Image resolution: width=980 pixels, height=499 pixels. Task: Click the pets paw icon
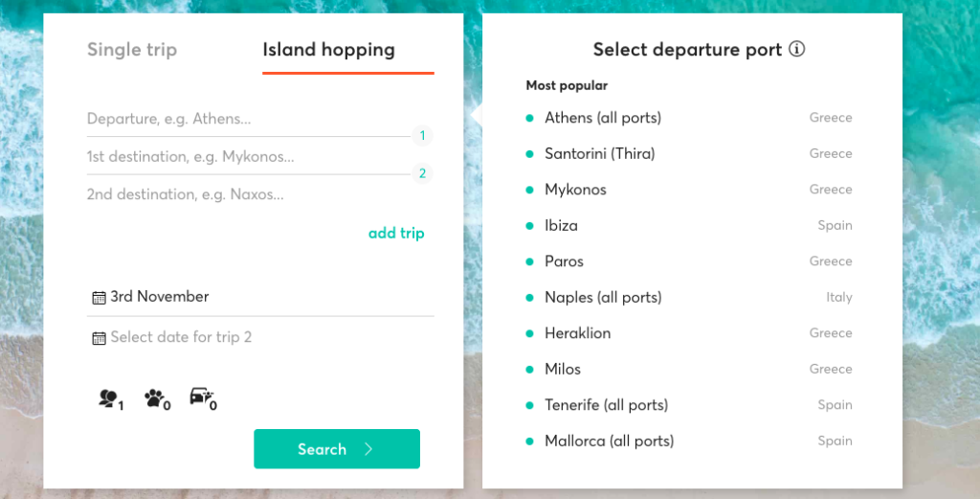tap(157, 399)
